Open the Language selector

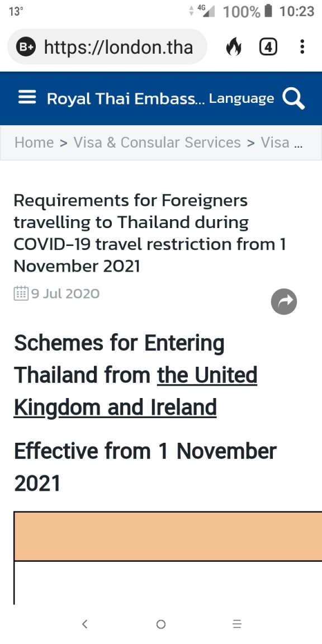click(241, 98)
